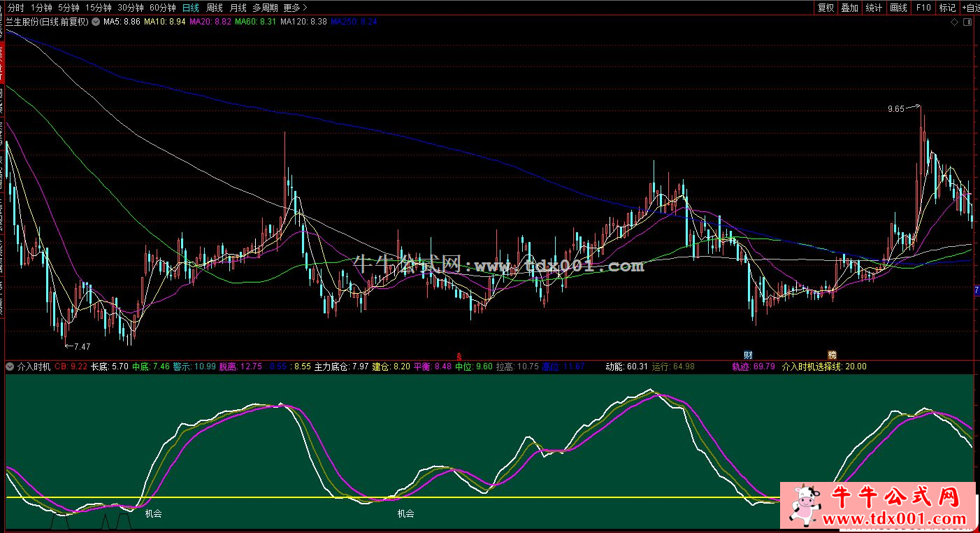Open F10 company info
Screen dimensions: 980x533
(x=923, y=8)
